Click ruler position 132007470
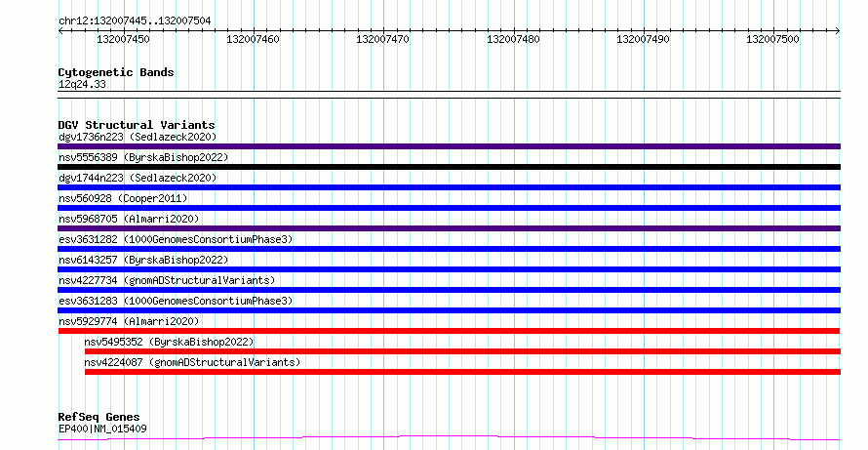Screen dimensions: 868x450 tap(383, 39)
